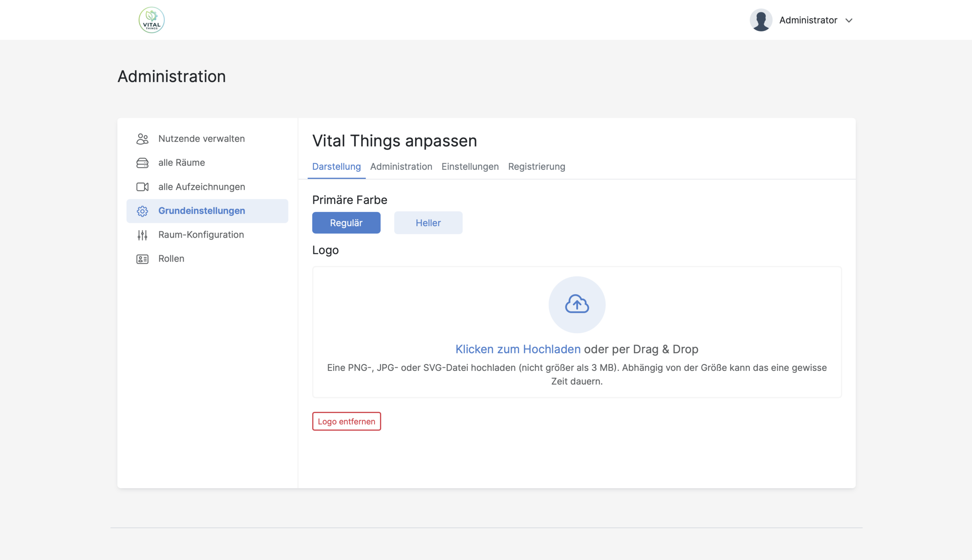Click the video camera icon for Aufzeichnungen

click(x=142, y=187)
